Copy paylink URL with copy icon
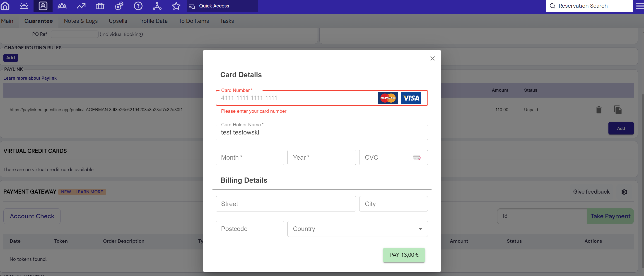This screenshot has width=644, height=276. pos(617,110)
